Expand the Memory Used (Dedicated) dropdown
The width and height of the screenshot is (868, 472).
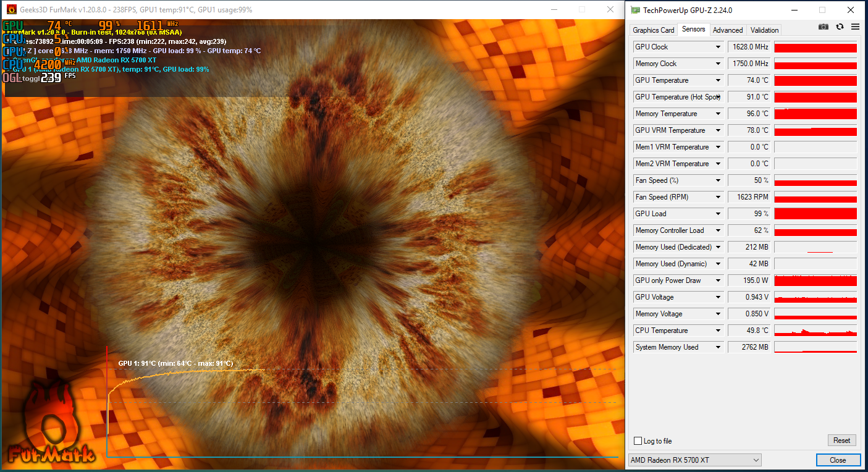718,247
